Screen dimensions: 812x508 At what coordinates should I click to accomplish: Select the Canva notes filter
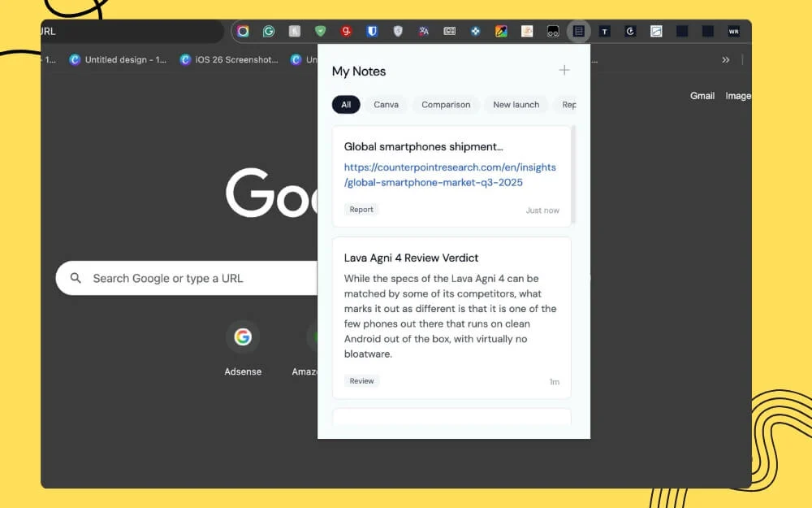pyautogui.click(x=386, y=104)
